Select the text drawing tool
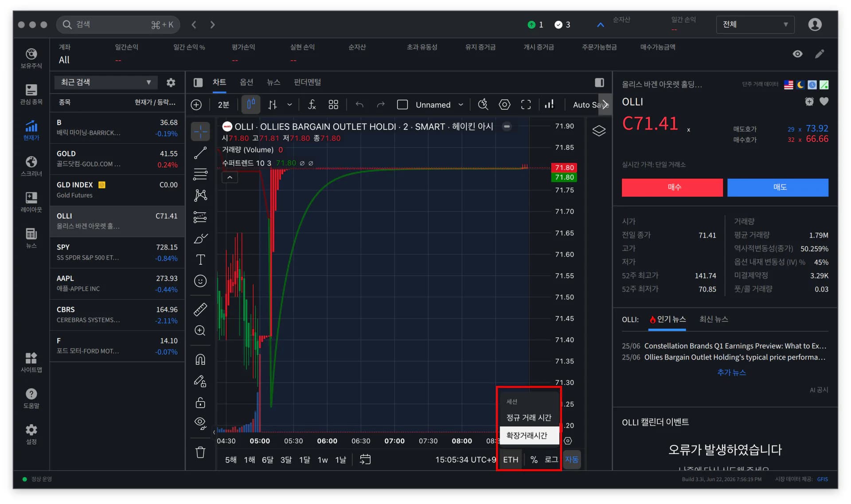This screenshot has width=851, height=504. coord(200,260)
